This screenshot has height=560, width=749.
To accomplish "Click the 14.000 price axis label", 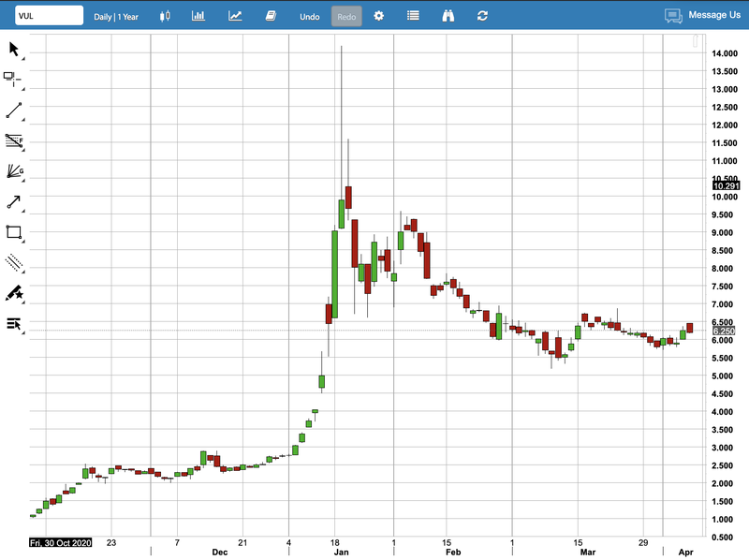I will coord(725,53).
